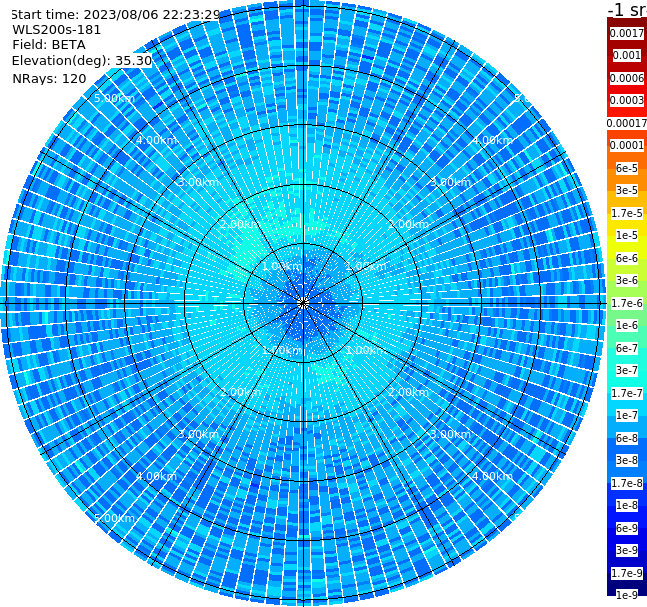This screenshot has height=607, width=647.
Task: Click the 1.7e-7 colorbar tick label
Action: point(627,393)
